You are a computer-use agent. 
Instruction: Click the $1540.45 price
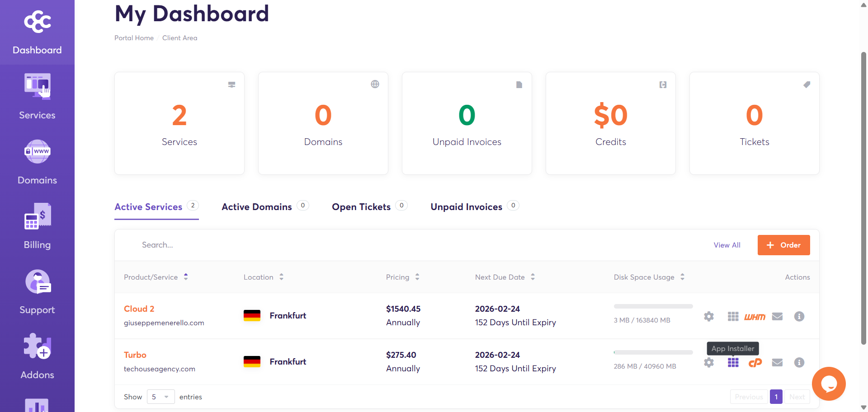(403, 309)
